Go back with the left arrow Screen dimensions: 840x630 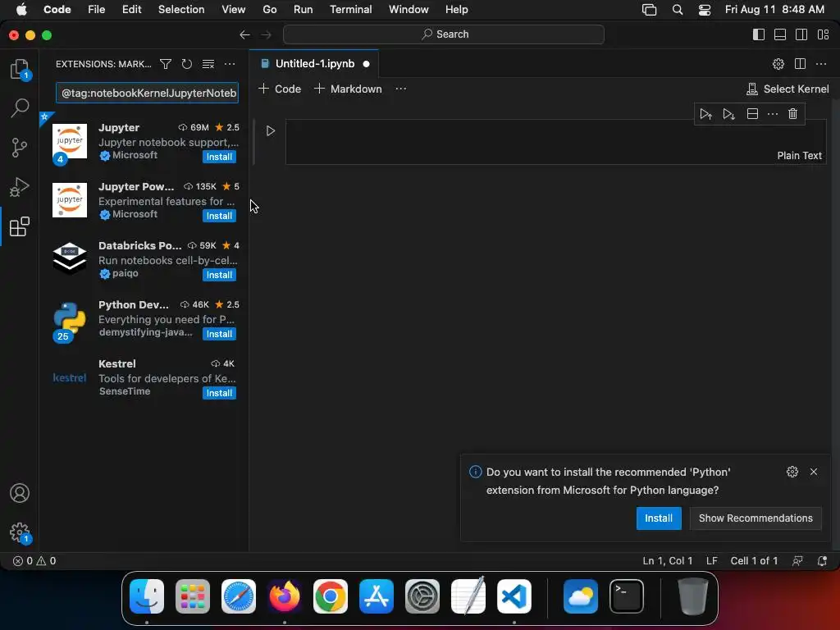click(x=244, y=34)
